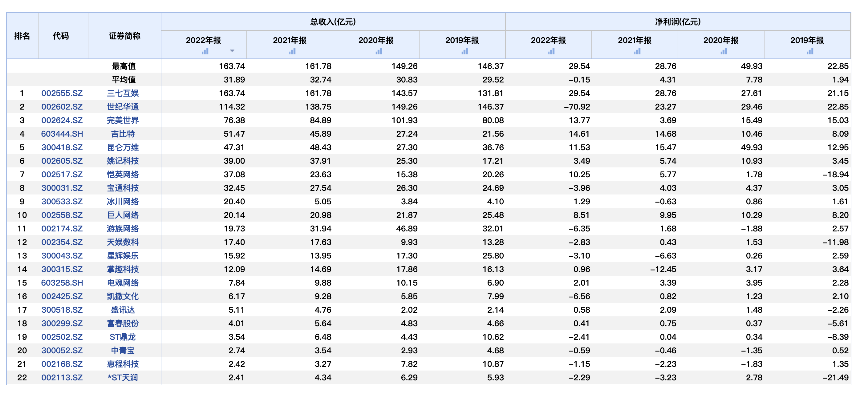Screen dimensions: 868x397
Task: Click chart icon under 净利润 2022年报
Action: click(551, 51)
